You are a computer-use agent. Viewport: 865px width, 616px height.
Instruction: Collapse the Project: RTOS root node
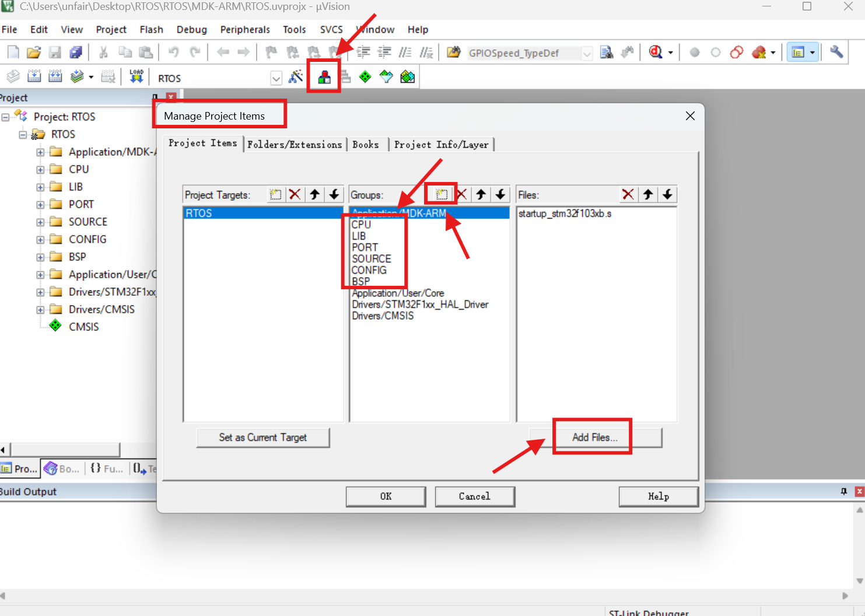pos(5,117)
